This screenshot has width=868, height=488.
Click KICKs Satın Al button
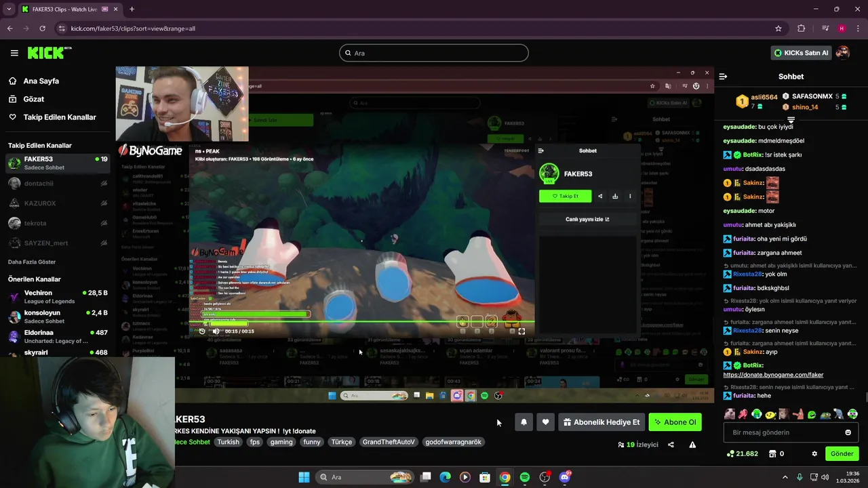coord(802,53)
